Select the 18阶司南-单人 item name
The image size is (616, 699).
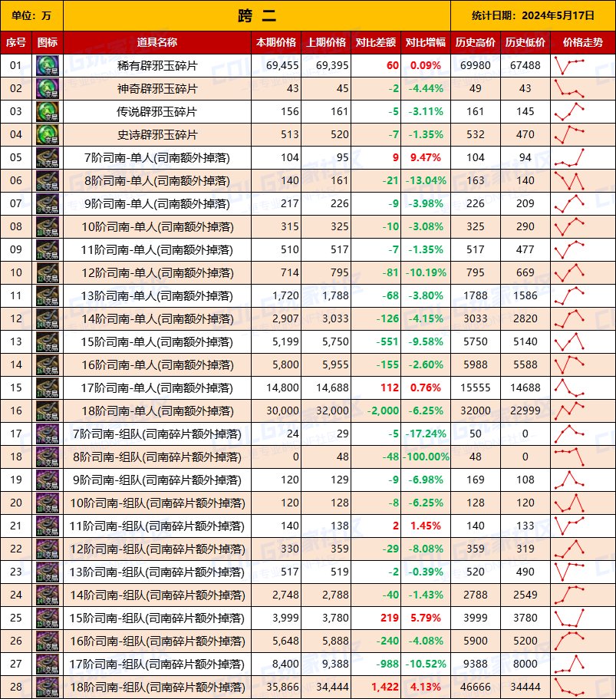(x=157, y=411)
